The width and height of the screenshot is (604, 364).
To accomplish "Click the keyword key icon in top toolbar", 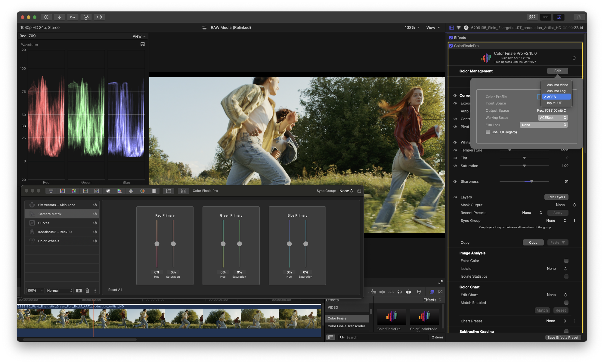I will 73,17.
